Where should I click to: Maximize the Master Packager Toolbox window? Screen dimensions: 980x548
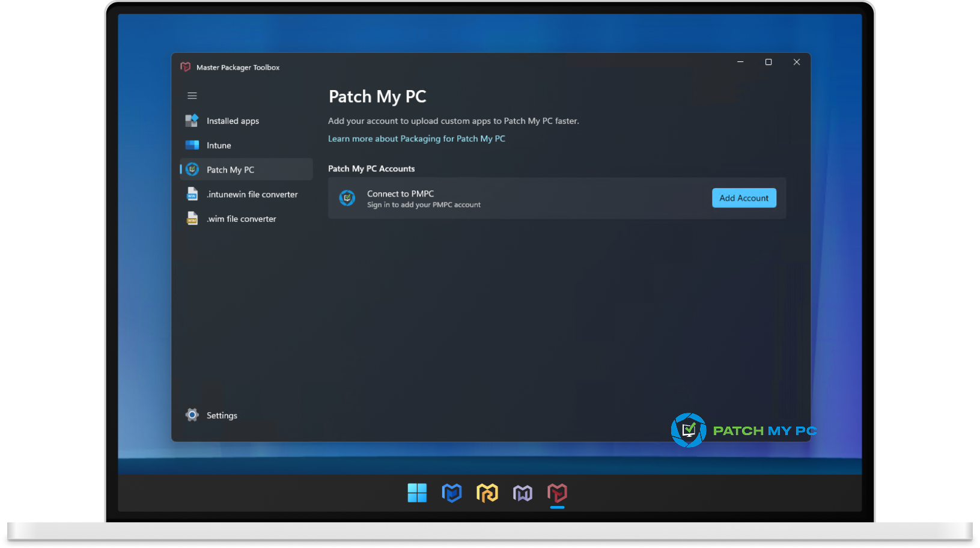click(x=768, y=62)
